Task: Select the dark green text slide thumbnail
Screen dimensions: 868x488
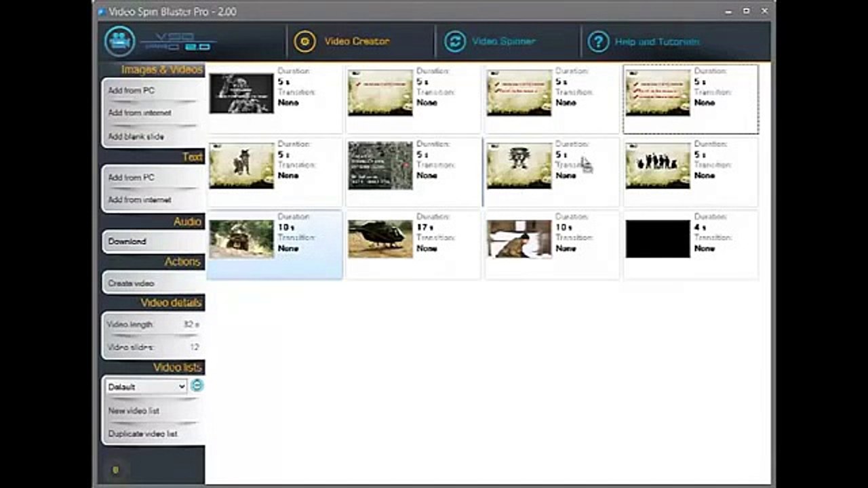Action: point(380,165)
